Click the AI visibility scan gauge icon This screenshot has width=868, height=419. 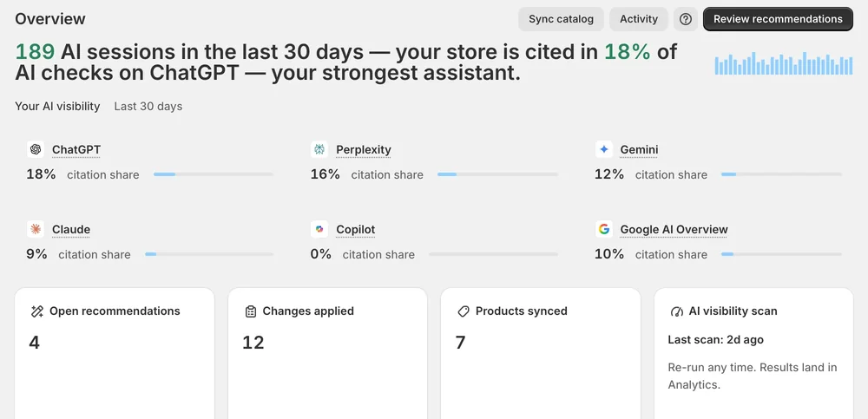click(676, 311)
